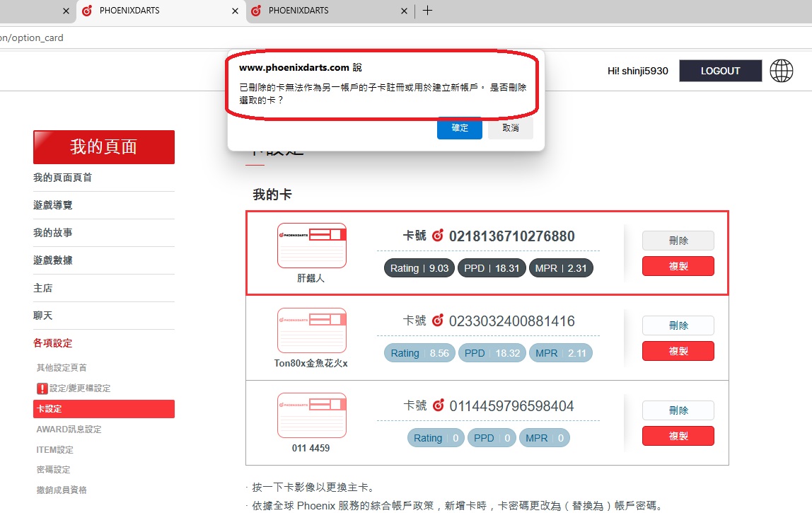812x513 pixels.
Task: Delete card 0233032400881416
Action: (678, 325)
